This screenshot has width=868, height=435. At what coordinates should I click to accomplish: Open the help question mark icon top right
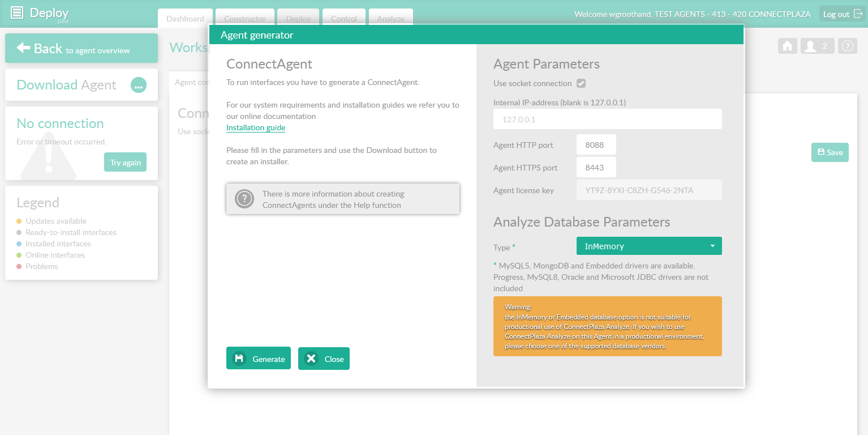[847, 46]
